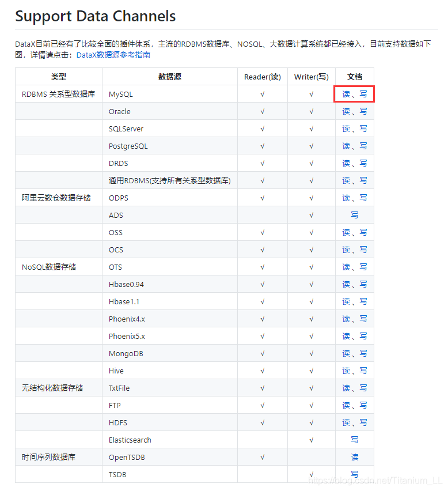This screenshot has width=448, height=491.
Task: Open the TSDB 写 documentation link
Action: (x=355, y=474)
